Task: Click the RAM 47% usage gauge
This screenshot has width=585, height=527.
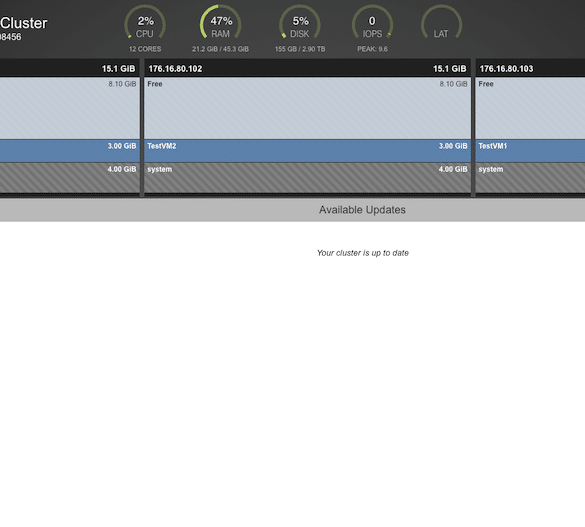Action: [x=220, y=22]
